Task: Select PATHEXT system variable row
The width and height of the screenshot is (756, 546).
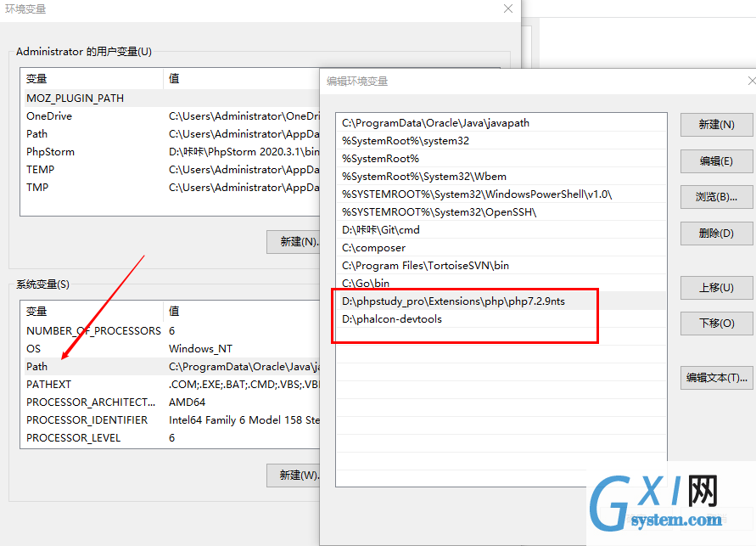Action: coord(171,385)
